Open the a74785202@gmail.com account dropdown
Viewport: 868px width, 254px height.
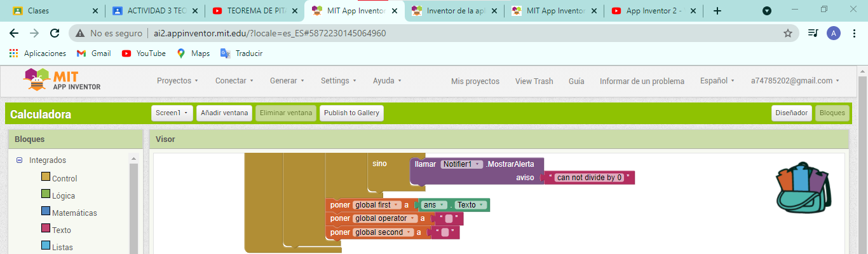click(795, 81)
